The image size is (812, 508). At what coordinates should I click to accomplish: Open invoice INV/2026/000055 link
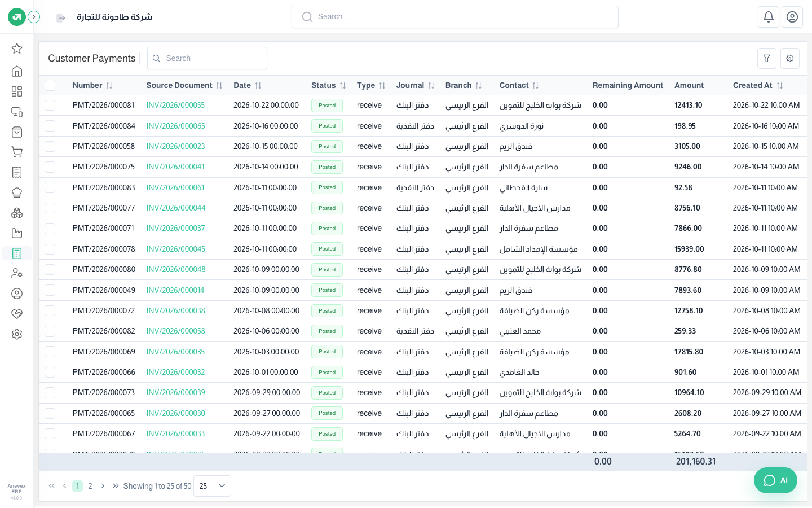tap(175, 106)
